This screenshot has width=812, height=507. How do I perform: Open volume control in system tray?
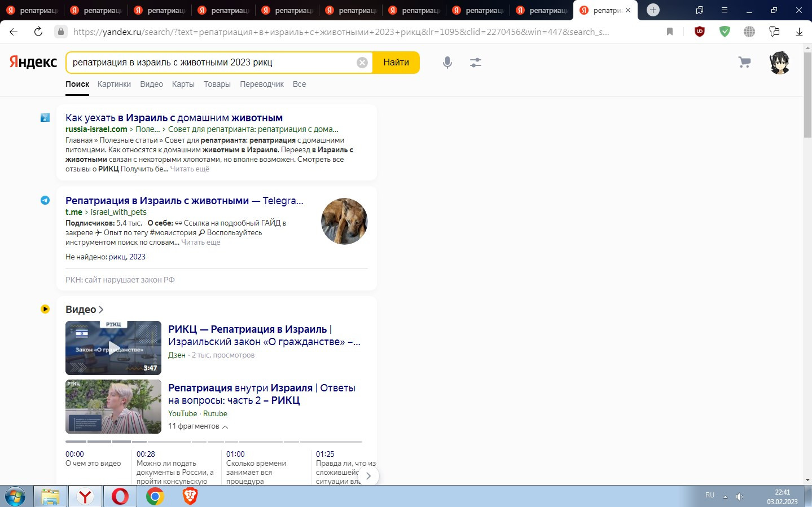pyautogui.click(x=739, y=496)
